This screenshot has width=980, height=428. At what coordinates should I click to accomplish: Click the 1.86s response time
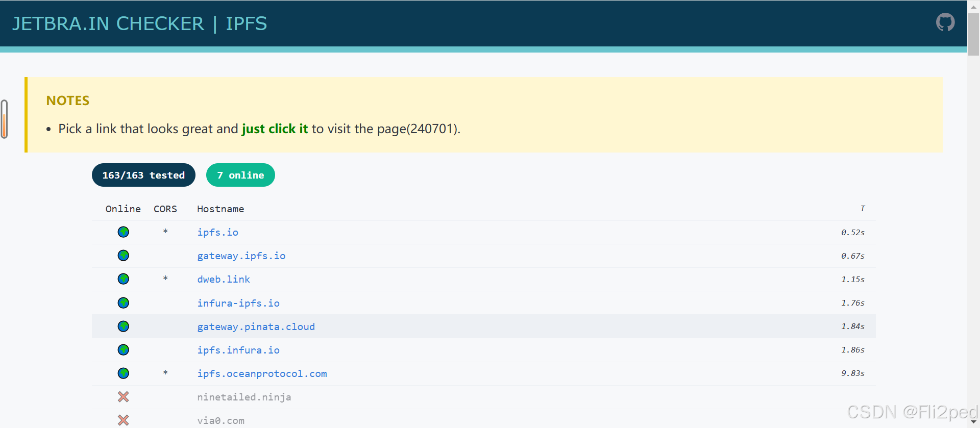click(853, 349)
